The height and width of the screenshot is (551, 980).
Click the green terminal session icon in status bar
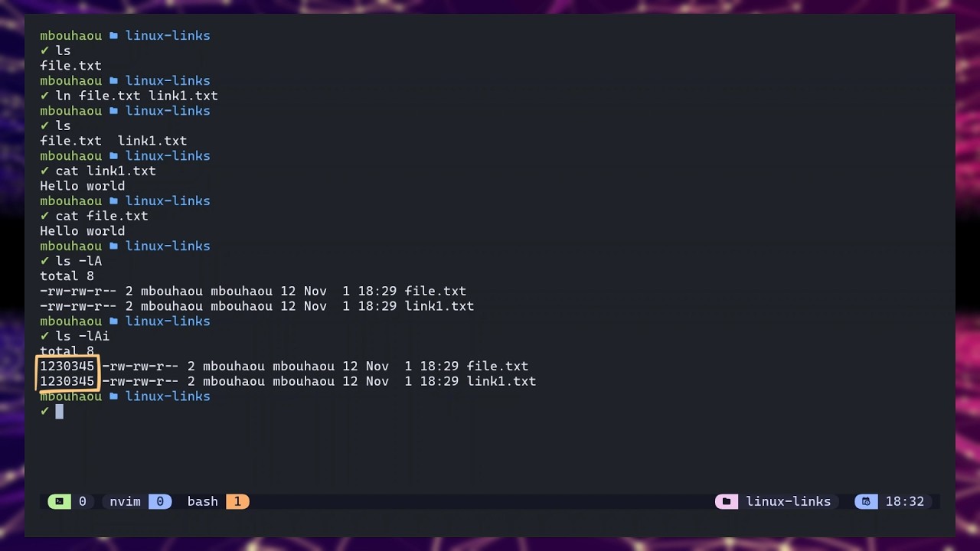tap(60, 501)
